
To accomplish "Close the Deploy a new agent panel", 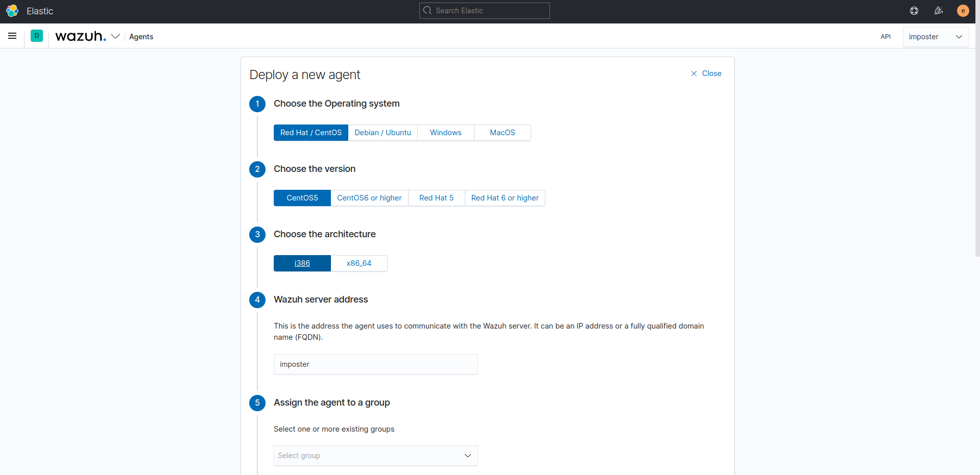I will pos(706,73).
